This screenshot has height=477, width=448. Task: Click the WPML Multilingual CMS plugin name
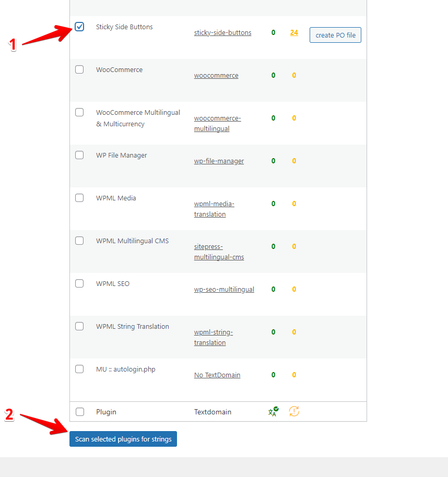point(133,241)
